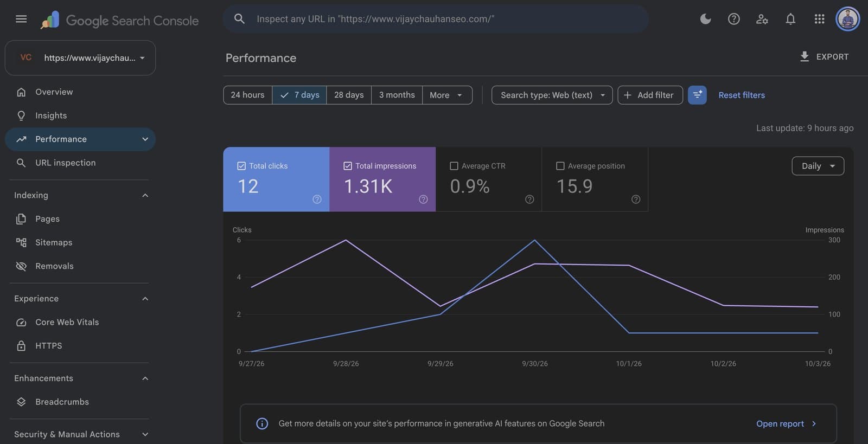
Task: Open Search type: Web (text) dropdown
Action: pos(552,95)
